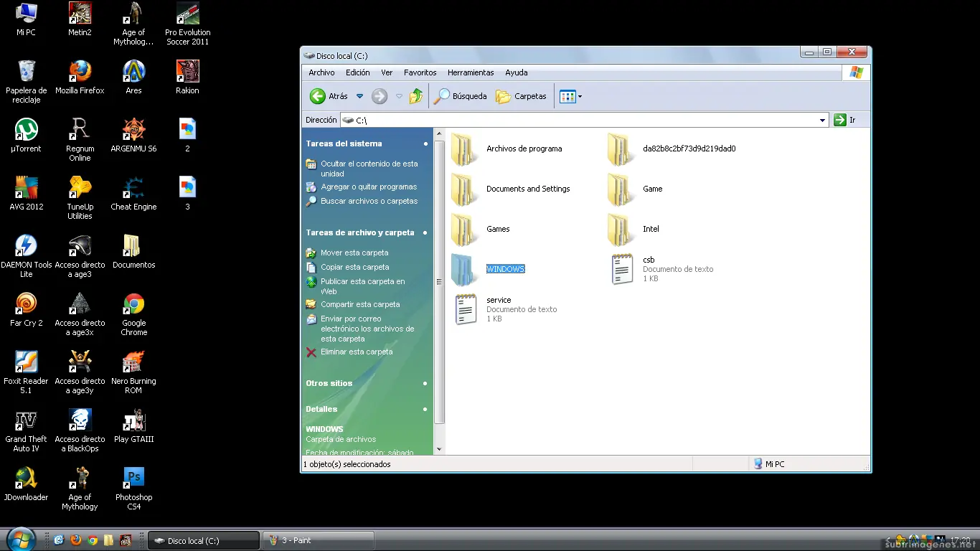980x551 pixels.
Task: Open the Ver menu
Action: [x=387, y=72]
